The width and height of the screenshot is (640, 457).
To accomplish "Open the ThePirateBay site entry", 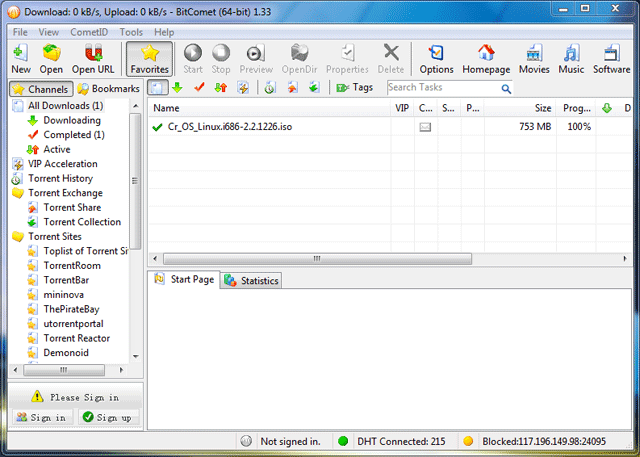I will tap(71, 309).
